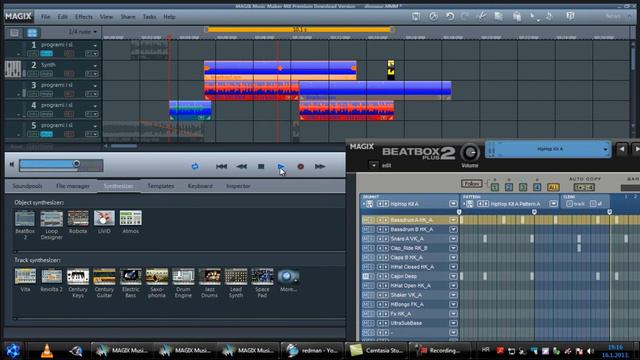The height and width of the screenshot is (360, 640).
Task: Choose the Revolta 2 synthesizer
Action: pyautogui.click(x=51, y=276)
